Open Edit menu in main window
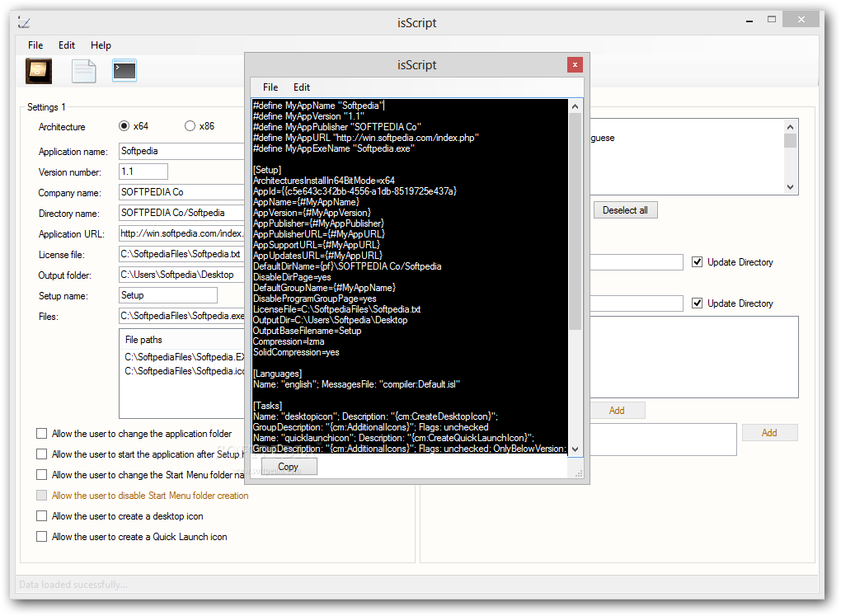Screen dimensions: 841x616 67,45
